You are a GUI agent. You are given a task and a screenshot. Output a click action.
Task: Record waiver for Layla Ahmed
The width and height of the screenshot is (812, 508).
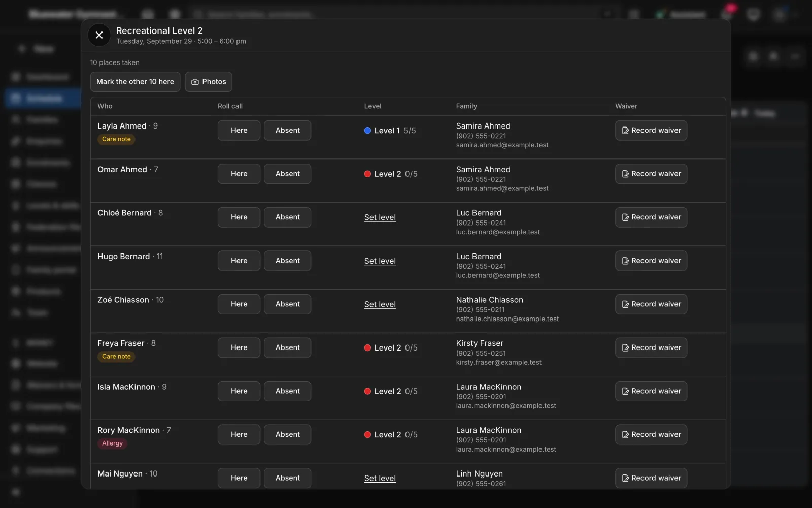(x=651, y=131)
